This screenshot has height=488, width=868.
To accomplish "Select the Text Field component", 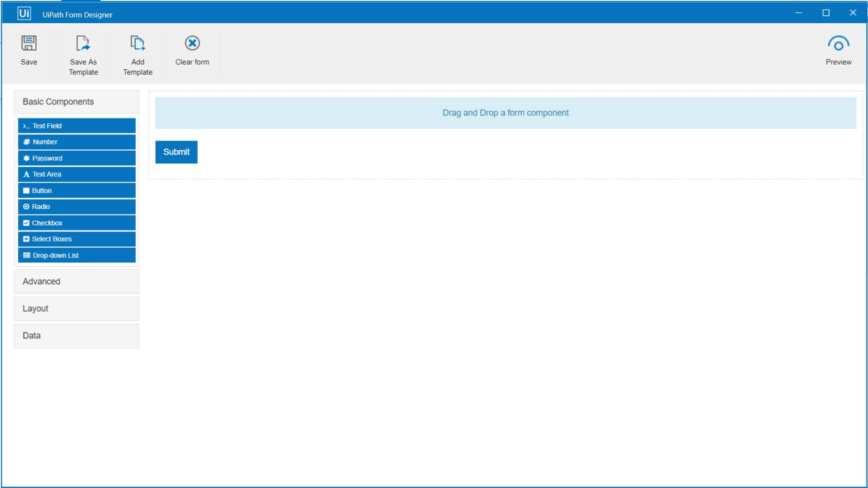I will click(77, 126).
